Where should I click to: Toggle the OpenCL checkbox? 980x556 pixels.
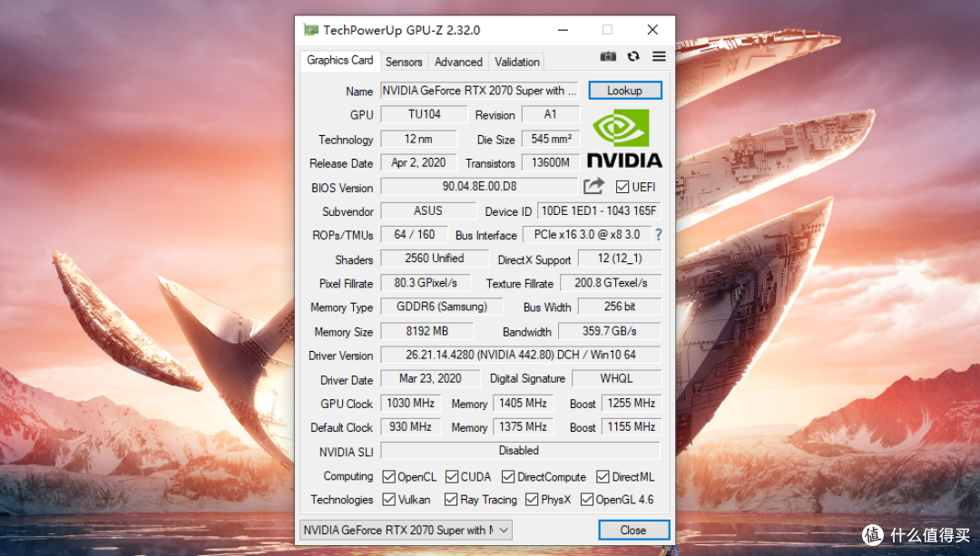pyautogui.click(x=388, y=477)
